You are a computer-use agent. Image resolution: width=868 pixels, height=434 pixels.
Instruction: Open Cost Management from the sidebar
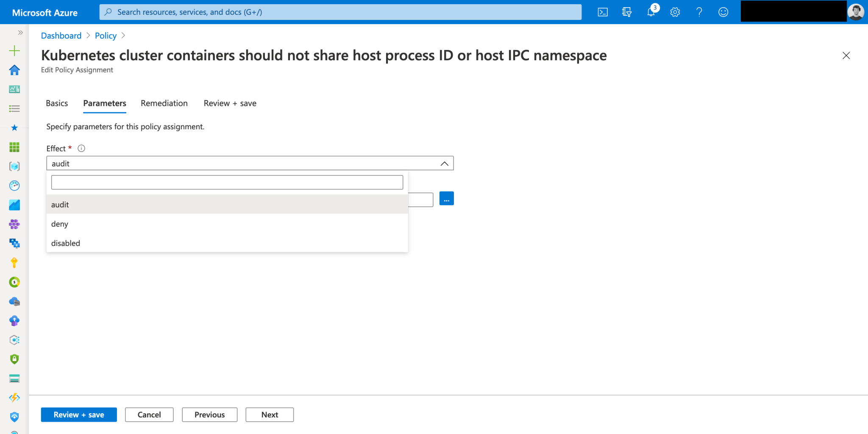tap(14, 282)
